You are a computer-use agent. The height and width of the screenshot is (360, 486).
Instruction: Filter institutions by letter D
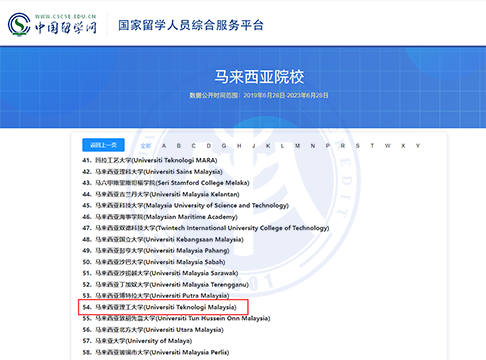[x=209, y=146]
